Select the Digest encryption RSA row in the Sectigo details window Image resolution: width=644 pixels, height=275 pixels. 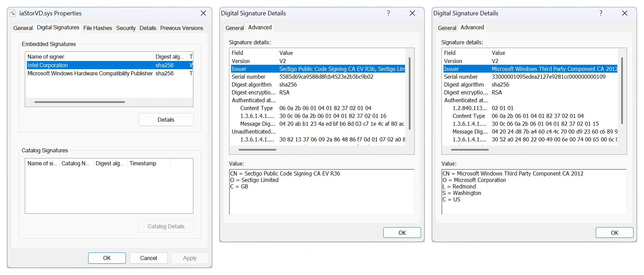(x=318, y=92)
